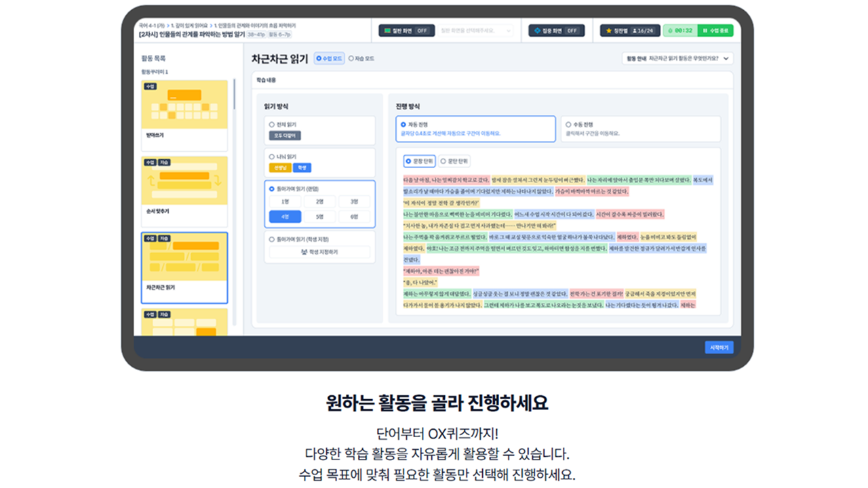Choose the 전체 읽기 radio option

273,125
